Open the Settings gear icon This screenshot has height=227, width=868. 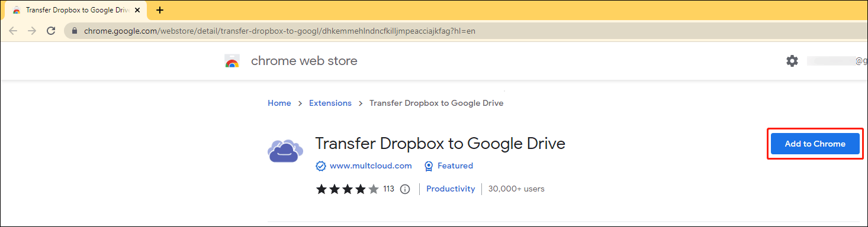click(x=792, y=61)
